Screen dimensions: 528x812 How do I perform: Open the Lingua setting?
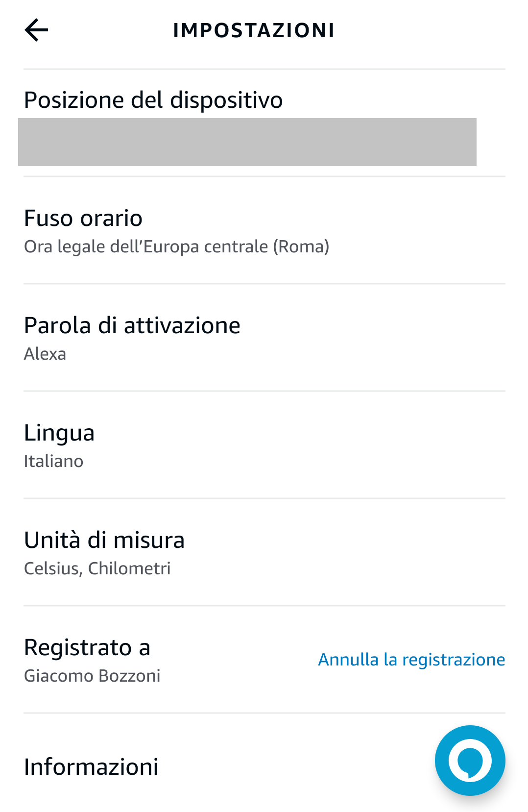point(59,433)
